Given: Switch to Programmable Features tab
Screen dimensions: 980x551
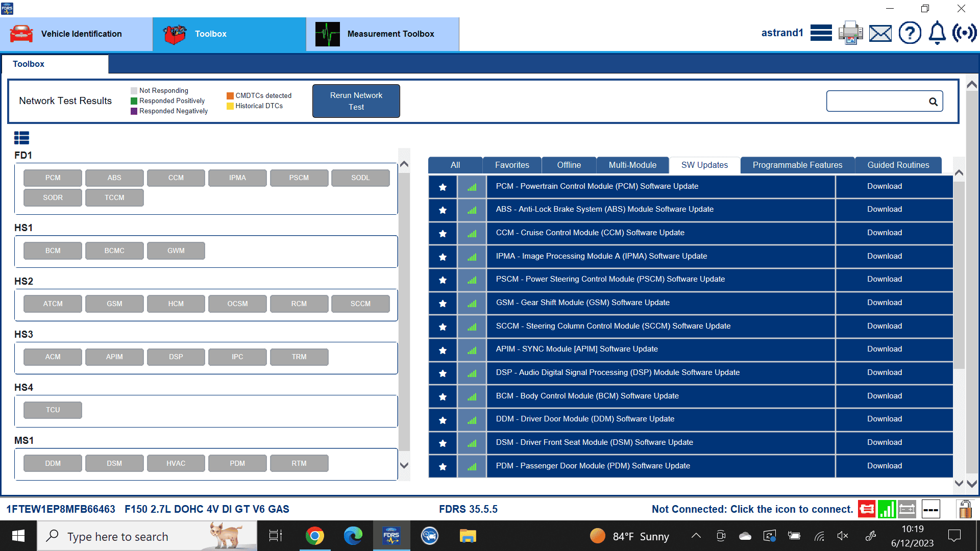Looking at the screenshot, I should [x=797, y=165].
